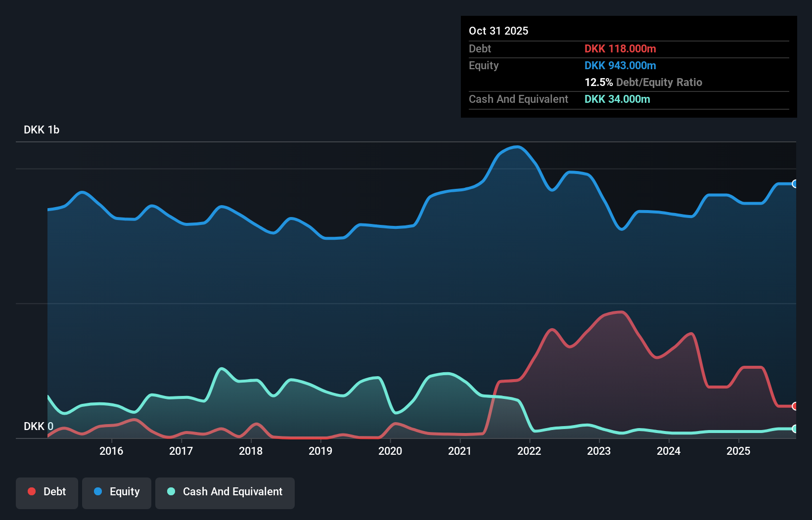Viewport: 812px width, 520px height.
Task: Click the DKK 118.000m debt value
Action: click(620, 48)
